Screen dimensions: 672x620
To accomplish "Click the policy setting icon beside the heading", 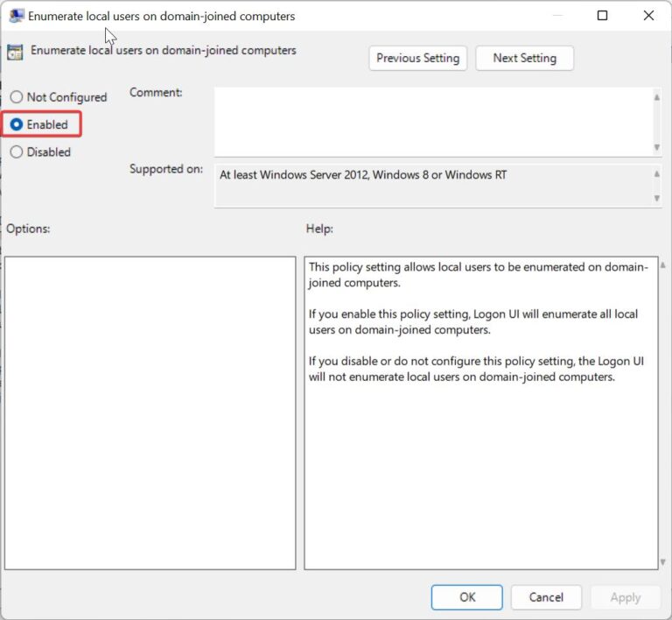I will 15,52.
